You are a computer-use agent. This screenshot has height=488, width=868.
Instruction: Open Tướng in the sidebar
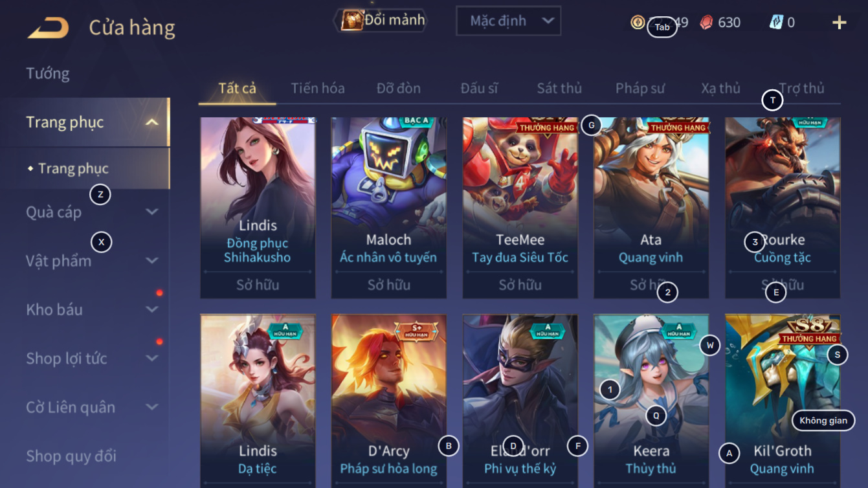coord(48,73)
